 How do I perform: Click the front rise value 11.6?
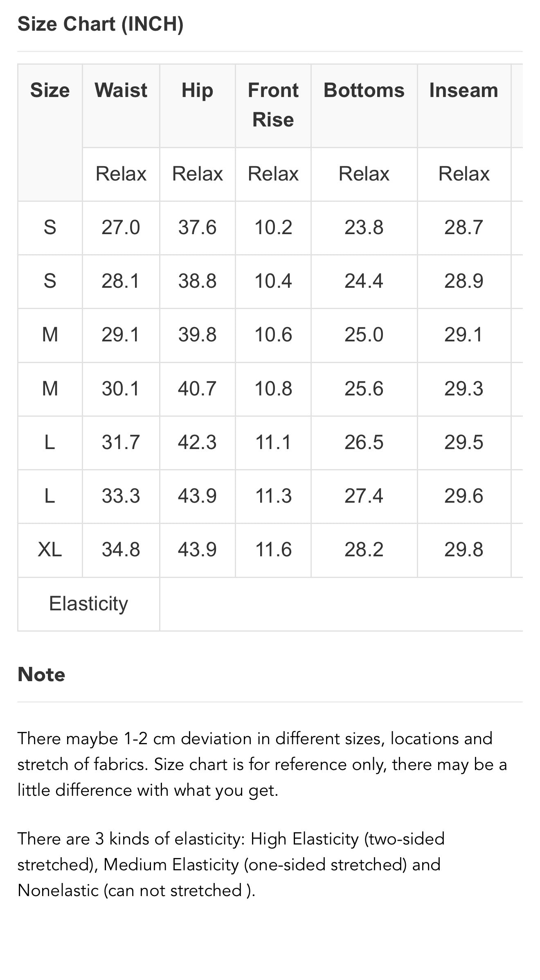tap(273, 549)
